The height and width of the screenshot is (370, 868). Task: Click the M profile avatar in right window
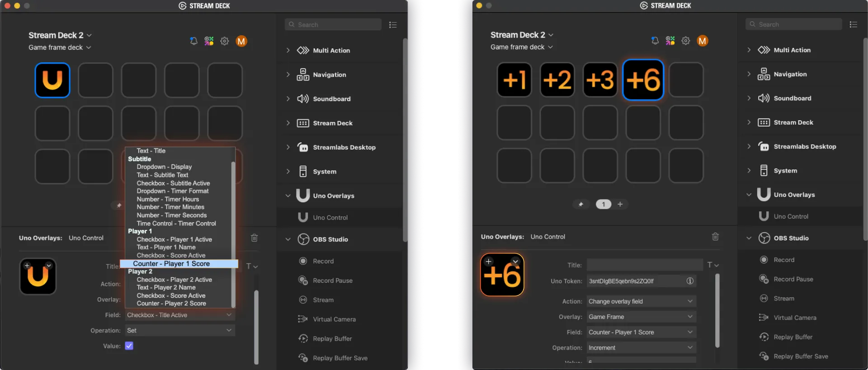pos(702,41)
